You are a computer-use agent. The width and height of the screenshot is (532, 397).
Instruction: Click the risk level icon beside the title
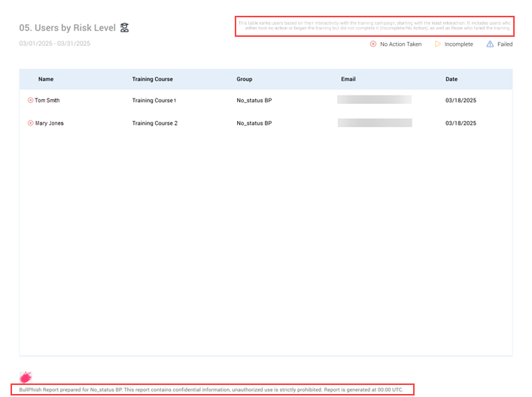tap(125, 28)
